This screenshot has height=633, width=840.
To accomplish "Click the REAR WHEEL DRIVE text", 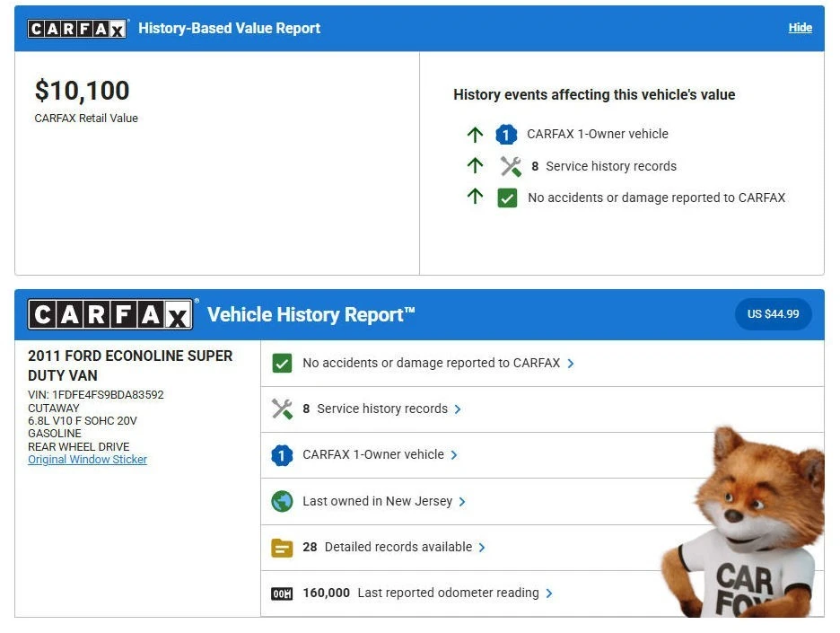I will coord(79,446).
